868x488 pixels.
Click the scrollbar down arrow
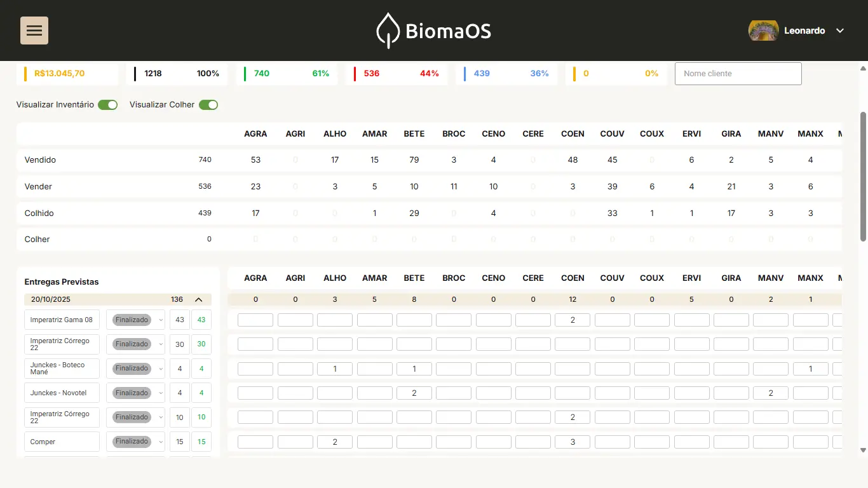tap(863, 451)
